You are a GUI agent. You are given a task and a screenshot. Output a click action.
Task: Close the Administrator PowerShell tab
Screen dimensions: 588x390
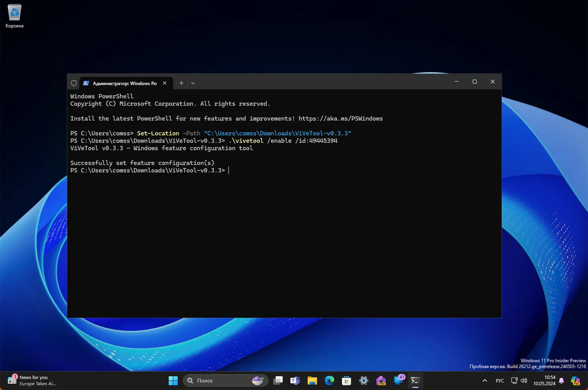(x=165, y=83)
